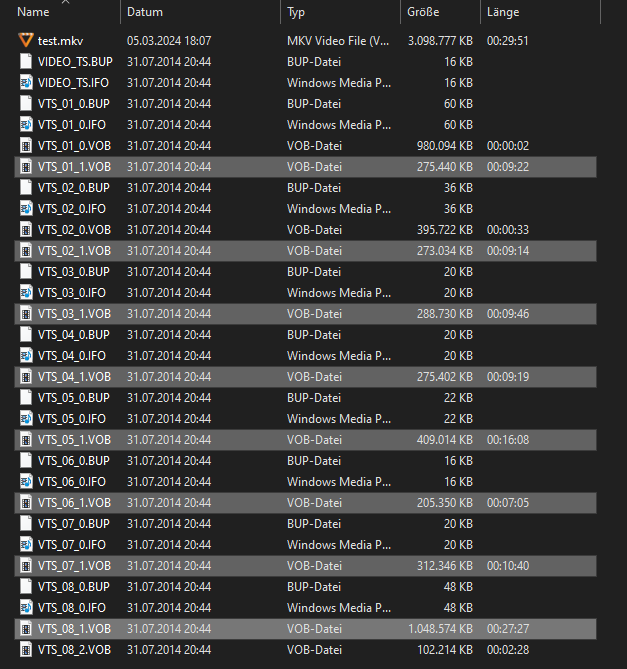Viewport: 627px width, 669px height.
Task: Select the video icon of VTS_08_2.VOB
Action: (x=26, y=649)
